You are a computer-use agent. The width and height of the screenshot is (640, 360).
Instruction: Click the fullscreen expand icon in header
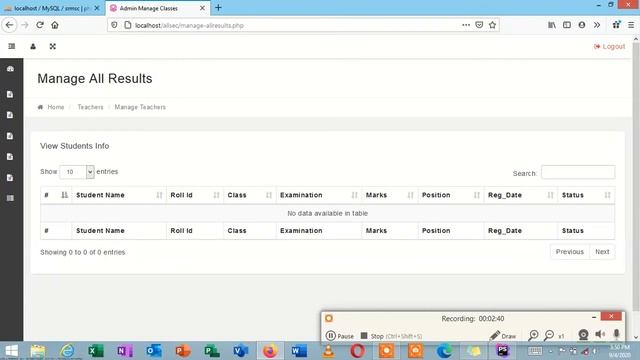tap(53, 47)
